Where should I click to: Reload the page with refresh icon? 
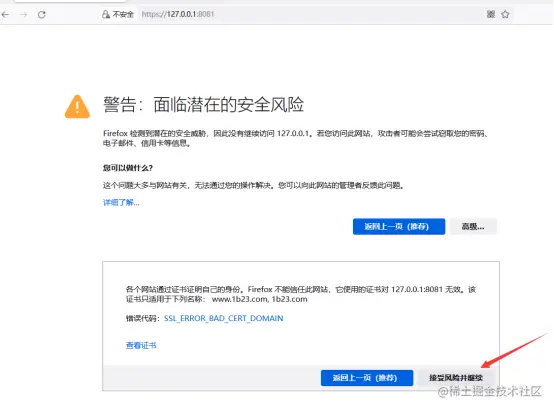42,14
